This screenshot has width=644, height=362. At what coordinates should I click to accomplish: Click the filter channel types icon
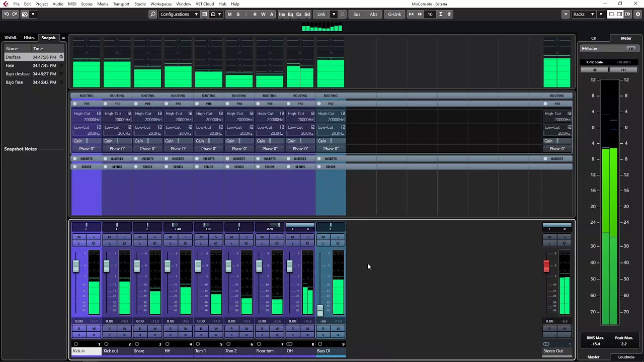205,14
